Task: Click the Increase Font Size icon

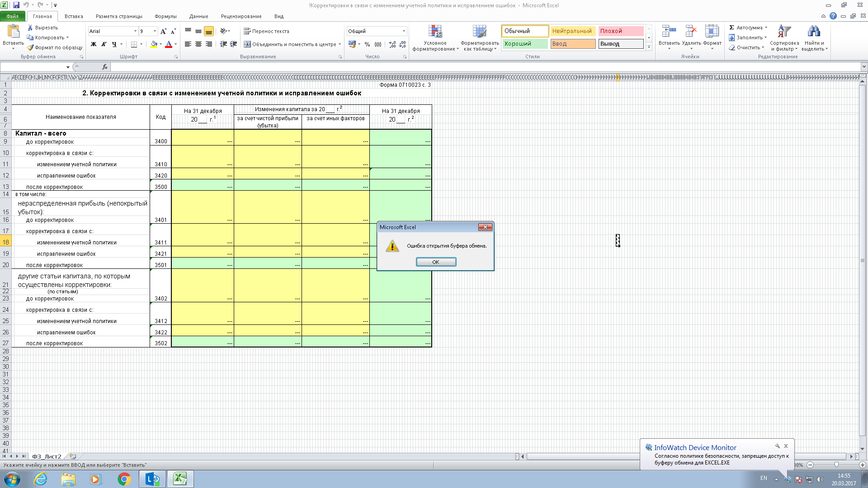Action: pyautogui.click(x=163, y=31)
